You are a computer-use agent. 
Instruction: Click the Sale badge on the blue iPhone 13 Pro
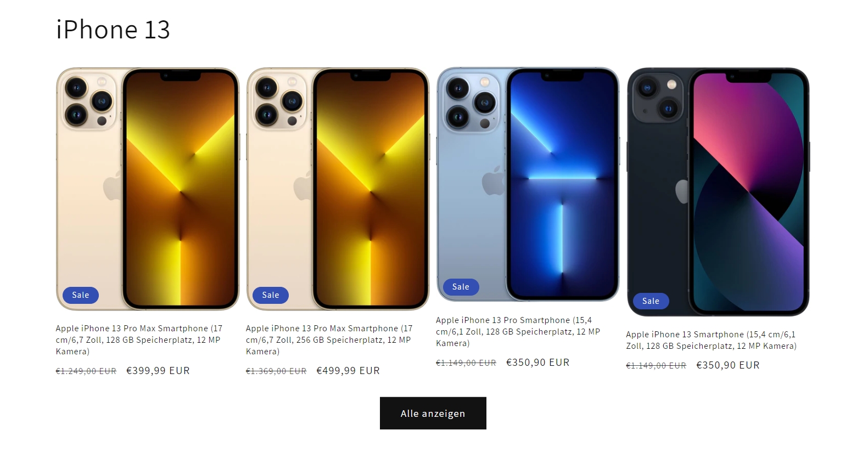click(461, 287)
